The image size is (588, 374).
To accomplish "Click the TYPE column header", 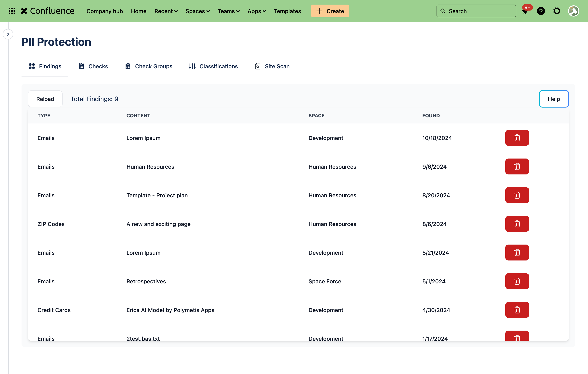I will (x=44, y=116).
